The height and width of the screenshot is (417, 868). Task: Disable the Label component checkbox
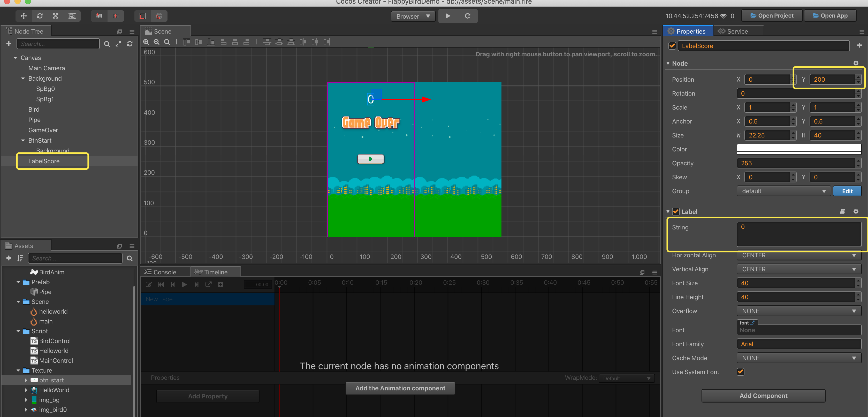pos(676,212)
